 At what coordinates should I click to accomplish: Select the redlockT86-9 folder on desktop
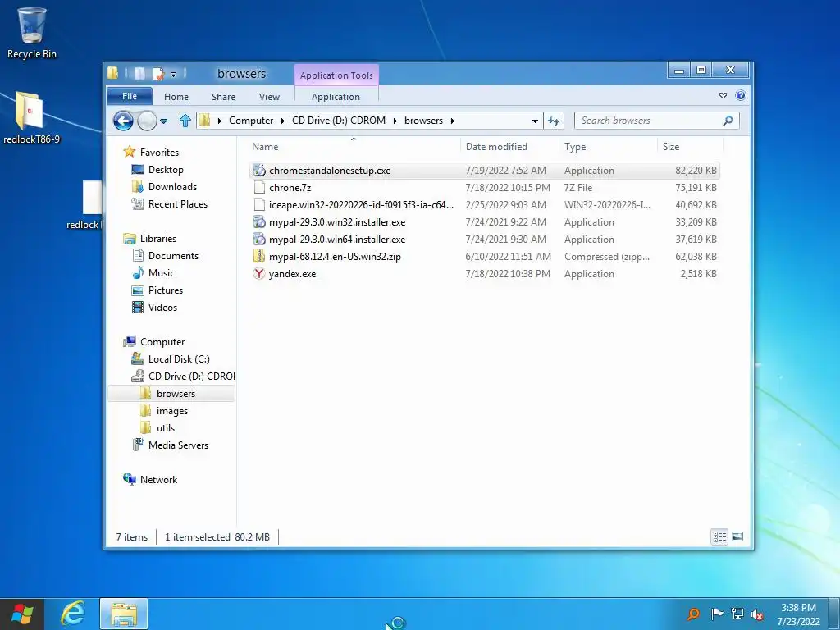(31, 118)
